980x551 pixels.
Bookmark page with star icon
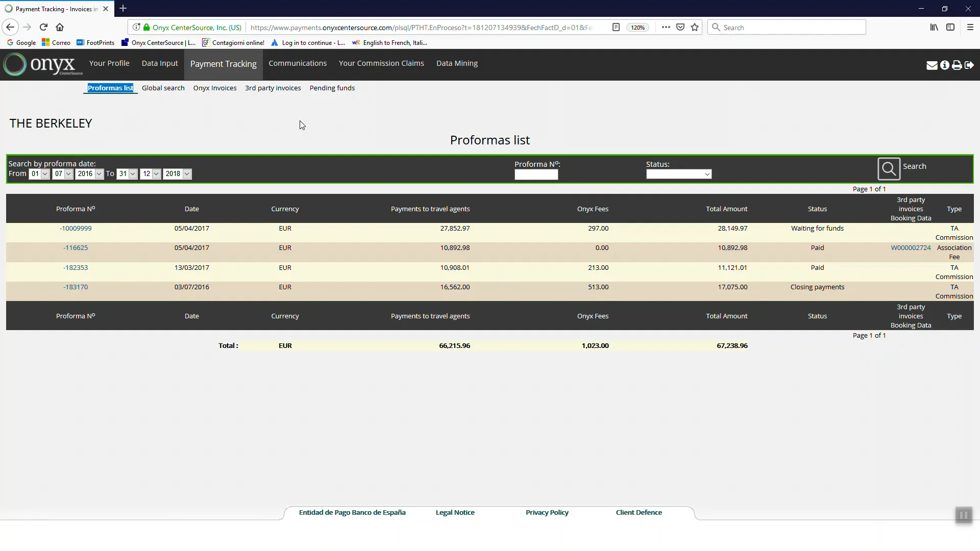pos(695,27)
